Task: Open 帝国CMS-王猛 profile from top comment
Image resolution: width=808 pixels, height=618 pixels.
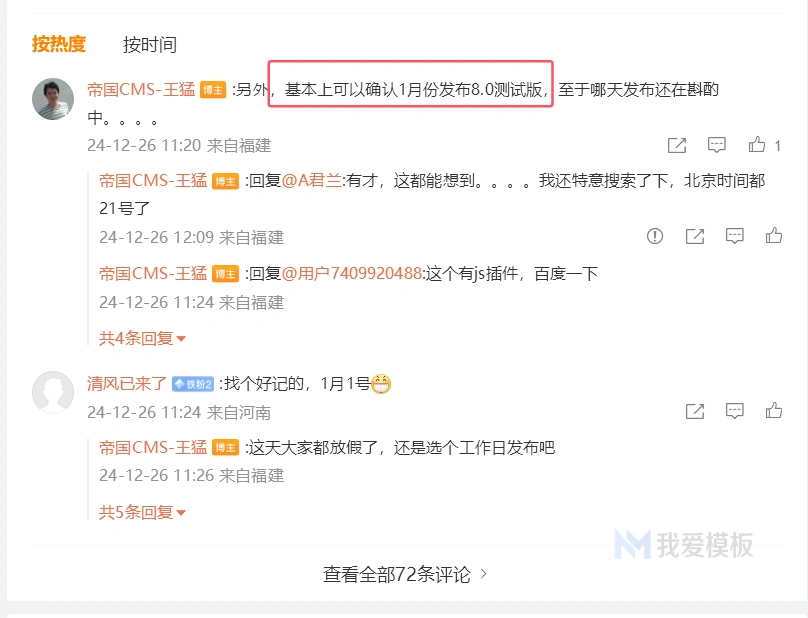Action: (141, 90)
